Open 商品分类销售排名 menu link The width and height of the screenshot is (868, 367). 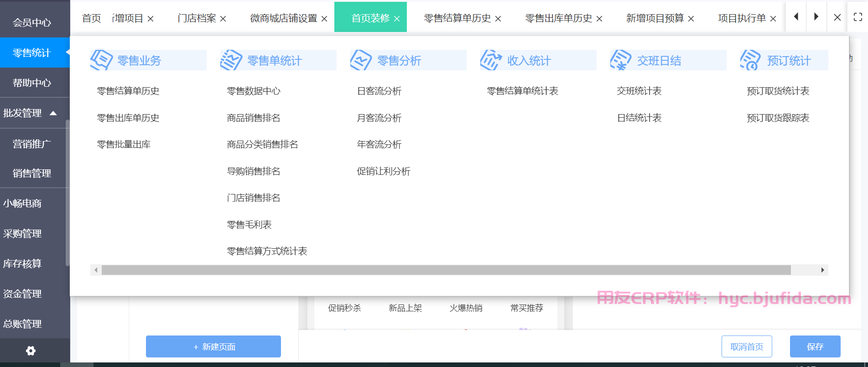pyautogui.click(x=262, y=144)
